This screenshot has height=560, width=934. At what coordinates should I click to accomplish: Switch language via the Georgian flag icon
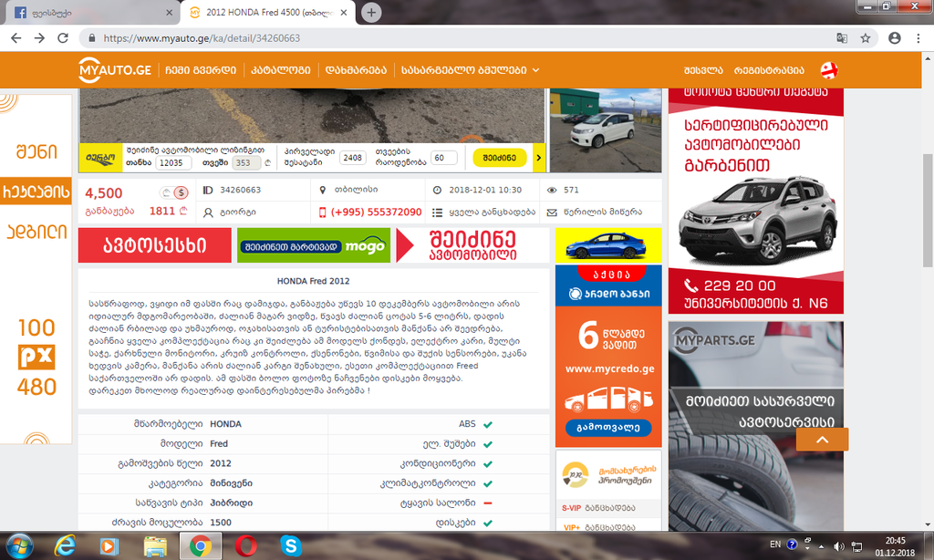click(829, 70)
